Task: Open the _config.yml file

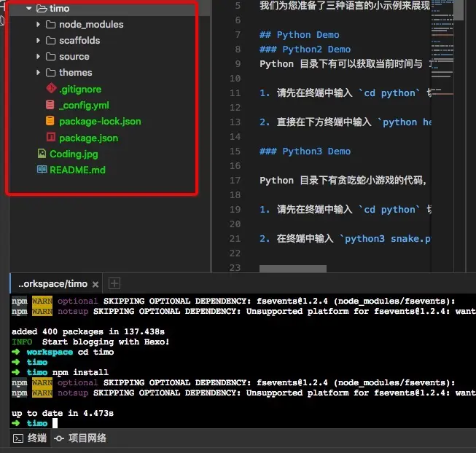Action: tap(84, 105)
